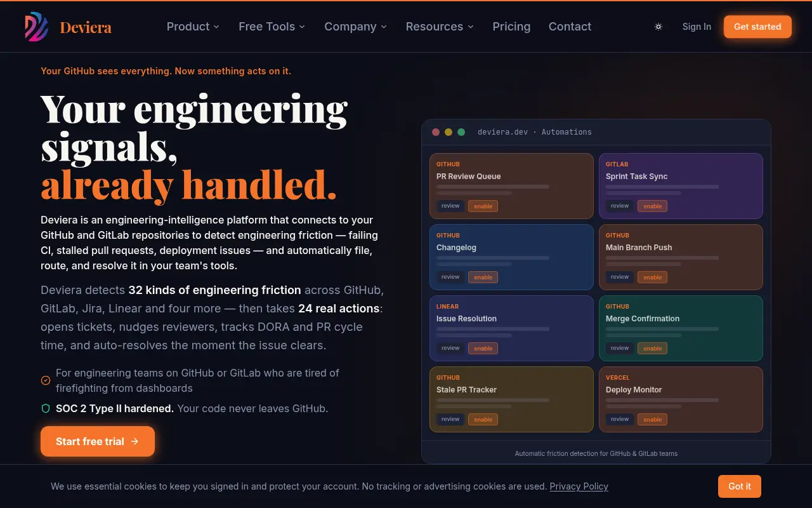812x508 pixels.
Task: Select the Stale PR Tracker card title
Action: click(466, 390)
